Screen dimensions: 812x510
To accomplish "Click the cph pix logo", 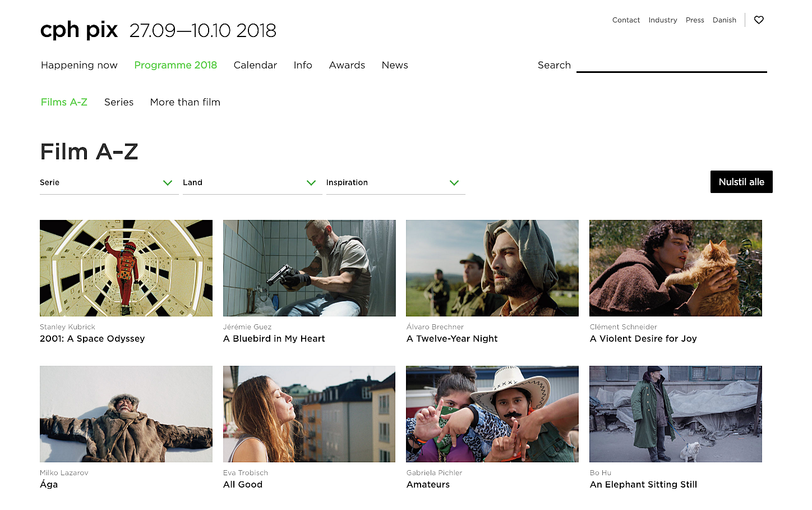I will [x=79, y=30].
